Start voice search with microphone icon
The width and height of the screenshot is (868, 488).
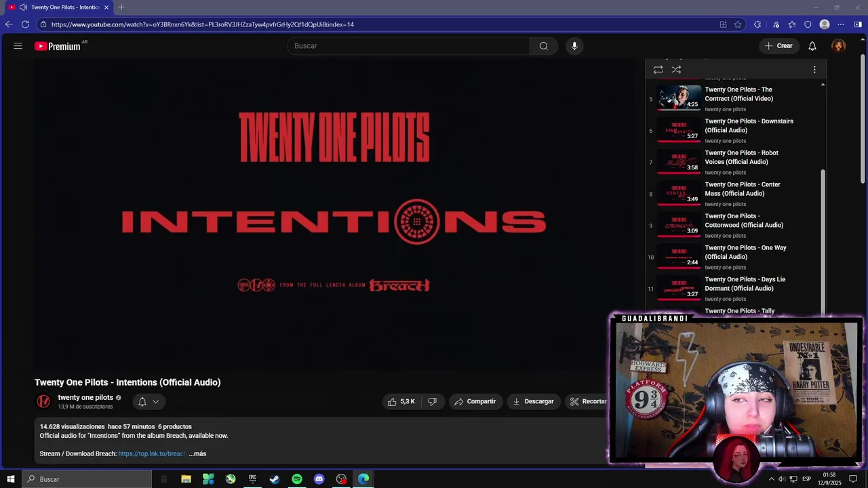point(574,46)
